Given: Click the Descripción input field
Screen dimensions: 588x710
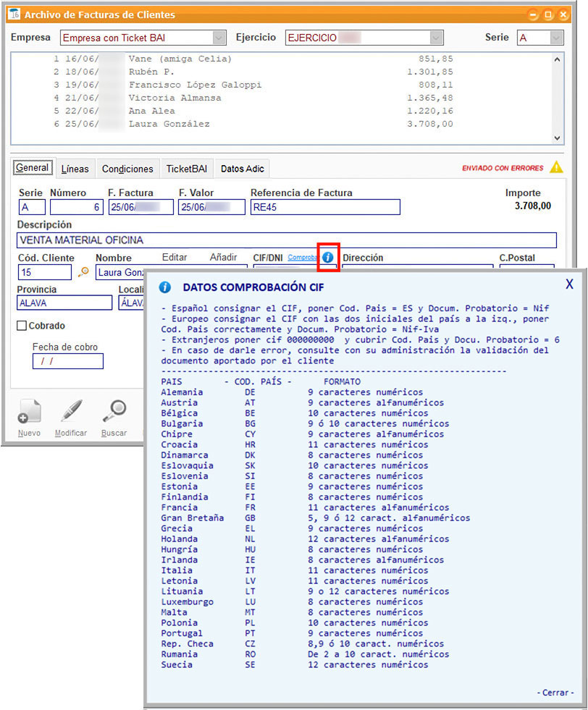Looking at the screenshot, I should (x=287, y=240).
